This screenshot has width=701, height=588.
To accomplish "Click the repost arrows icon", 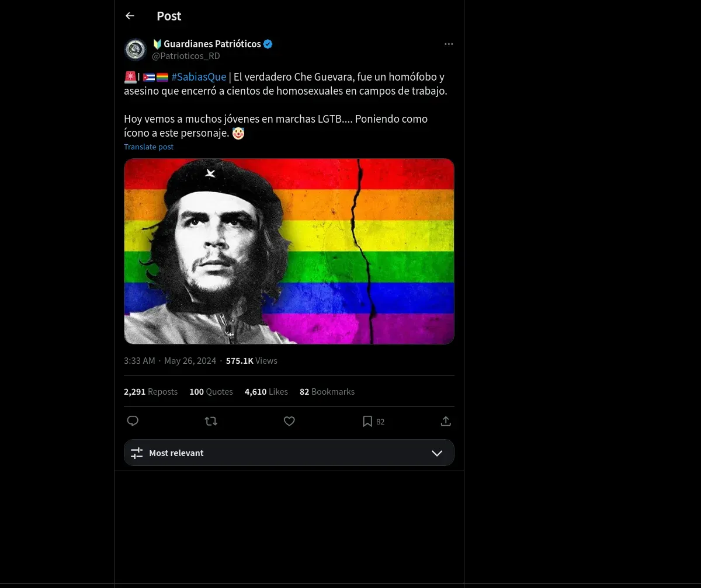I will click(211, 421).
